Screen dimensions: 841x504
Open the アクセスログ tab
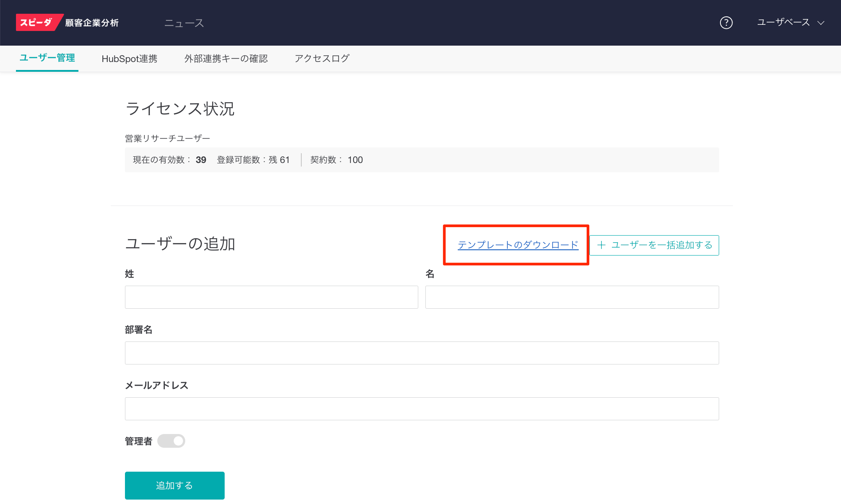click(322, 58)
